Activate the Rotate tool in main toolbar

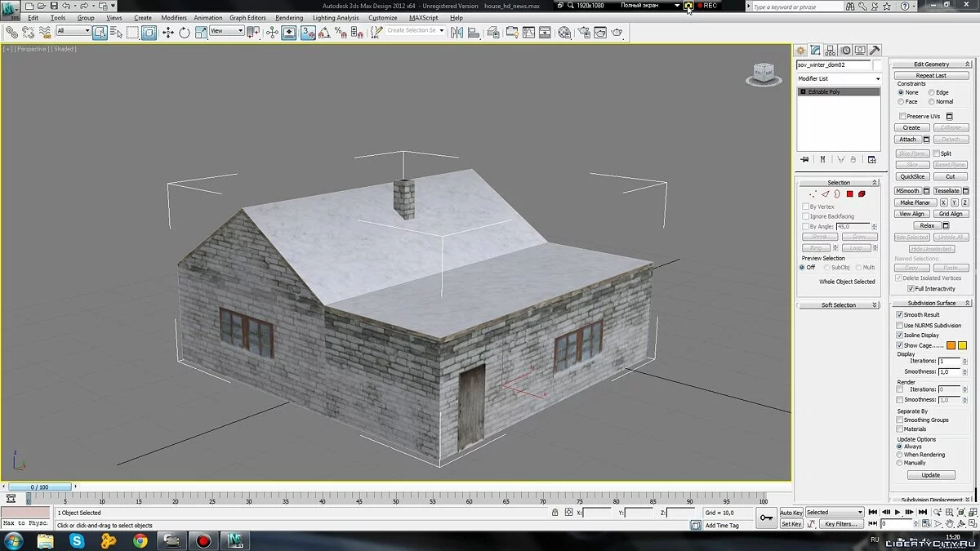point(185,33)
